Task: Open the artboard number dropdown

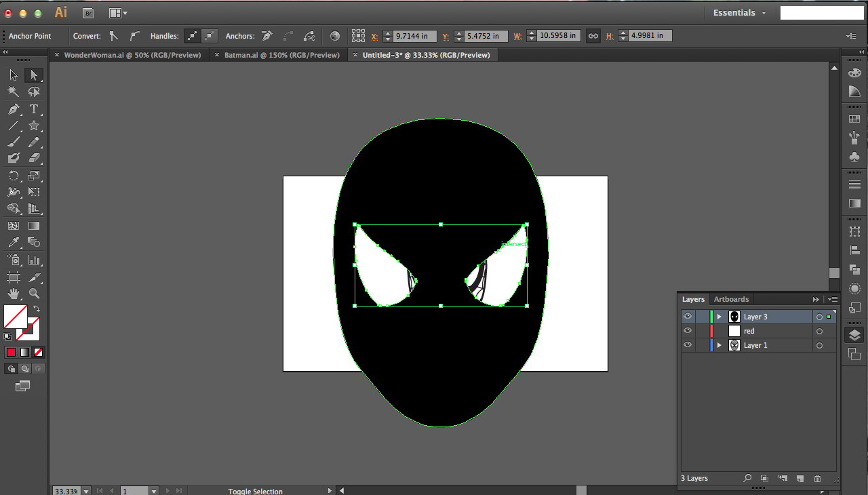Action: pyautogui.click(x=154, y=491)
